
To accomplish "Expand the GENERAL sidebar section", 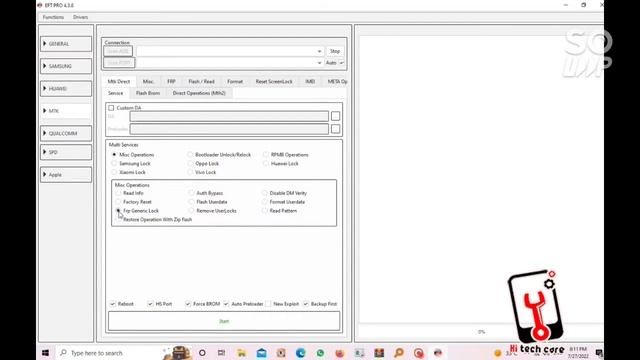I will coord(66,44).
